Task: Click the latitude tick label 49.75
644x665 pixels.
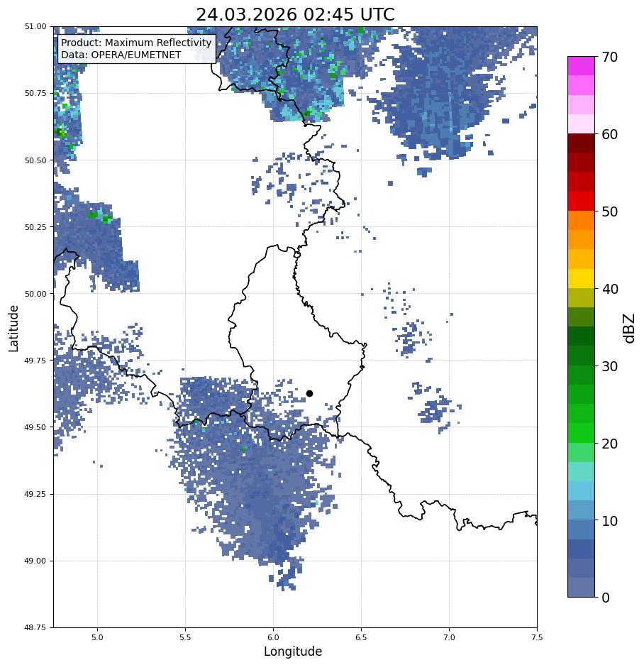Action: click(35, 361)
